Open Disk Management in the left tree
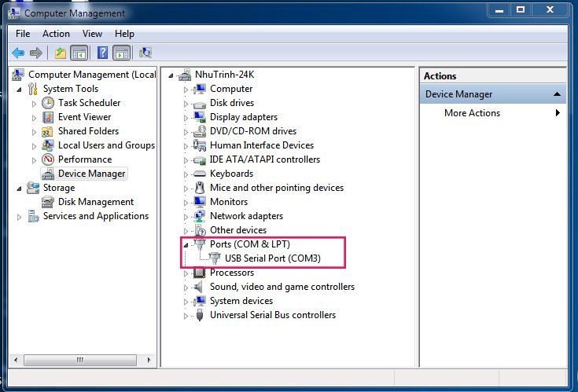 pos(95,202)
